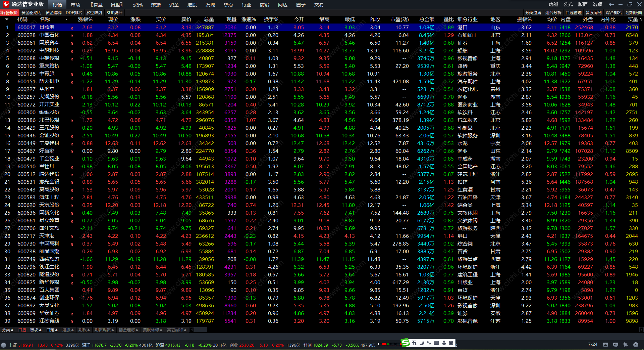Open the dropdown arrow left of 代码
Image resolution: width=644 pixels, height=350 pixels.
pyautogui.click(x=7, y=19)
